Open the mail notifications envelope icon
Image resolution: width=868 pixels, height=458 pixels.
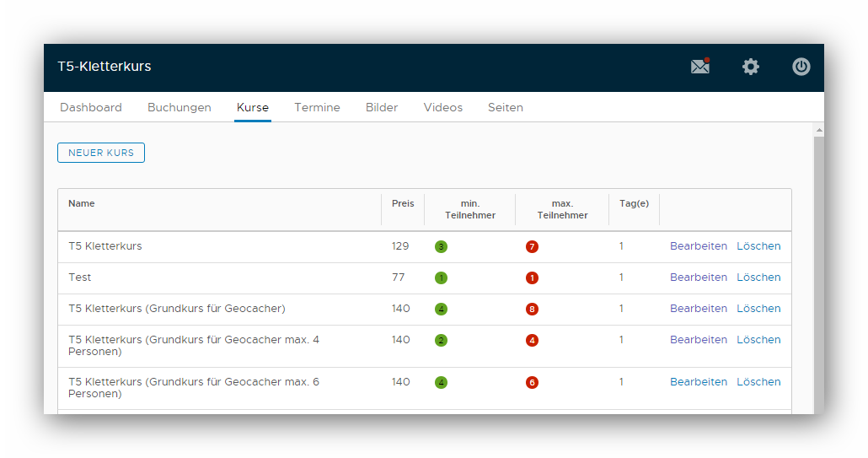700,67
